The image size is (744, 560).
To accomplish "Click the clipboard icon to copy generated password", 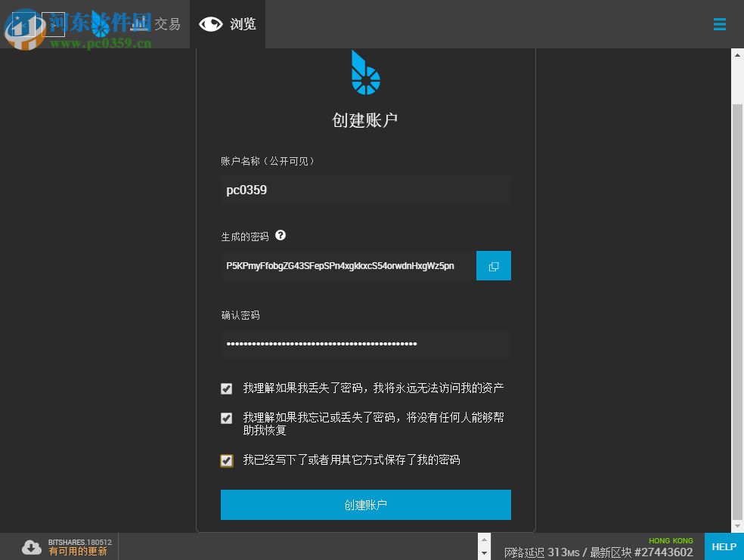I will [493, 265].
